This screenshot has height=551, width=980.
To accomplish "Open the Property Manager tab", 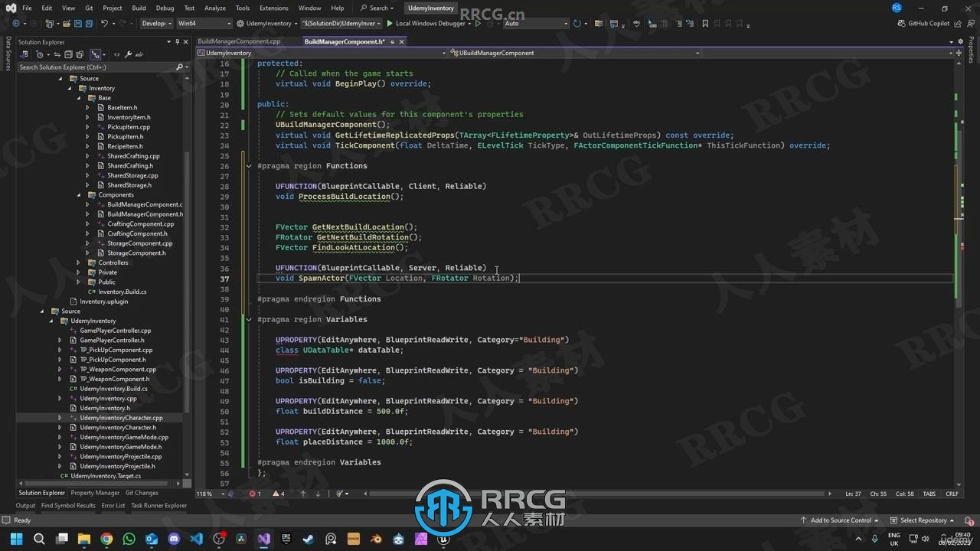I will coord(95,493).
